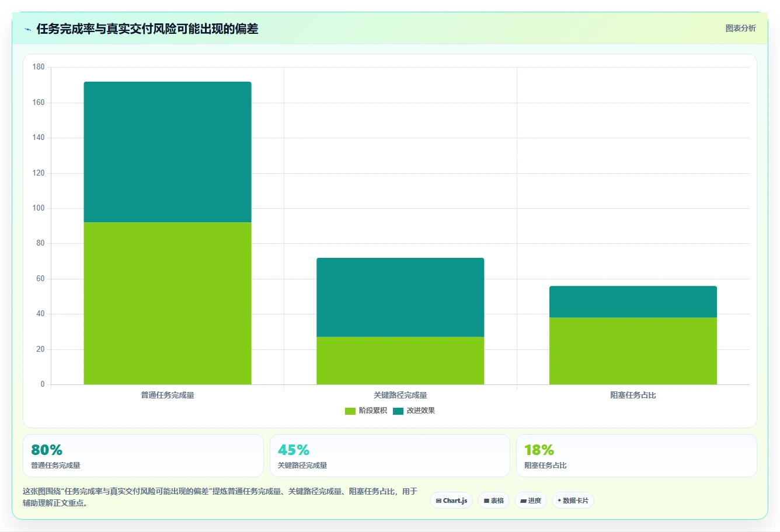Click the teal 改进效果 bar for 普通任务完成量
Viewport: 780px width, 532px height.
[x=168, y=152]
